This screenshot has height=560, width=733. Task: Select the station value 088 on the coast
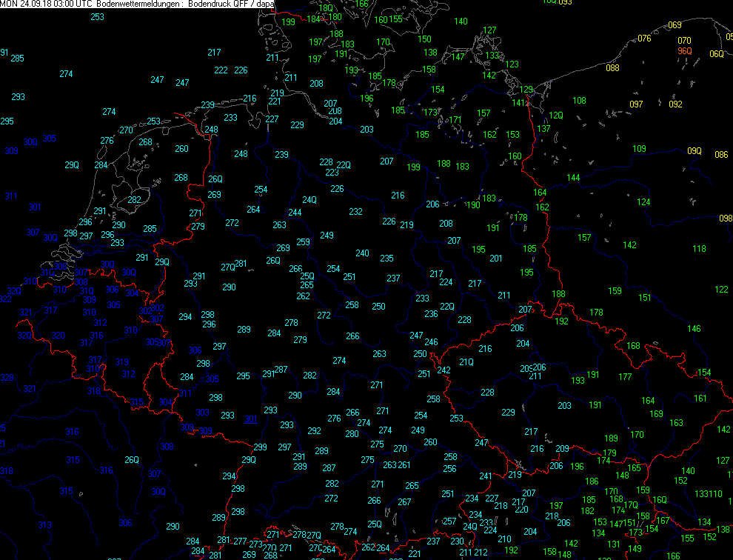(612, 68)
